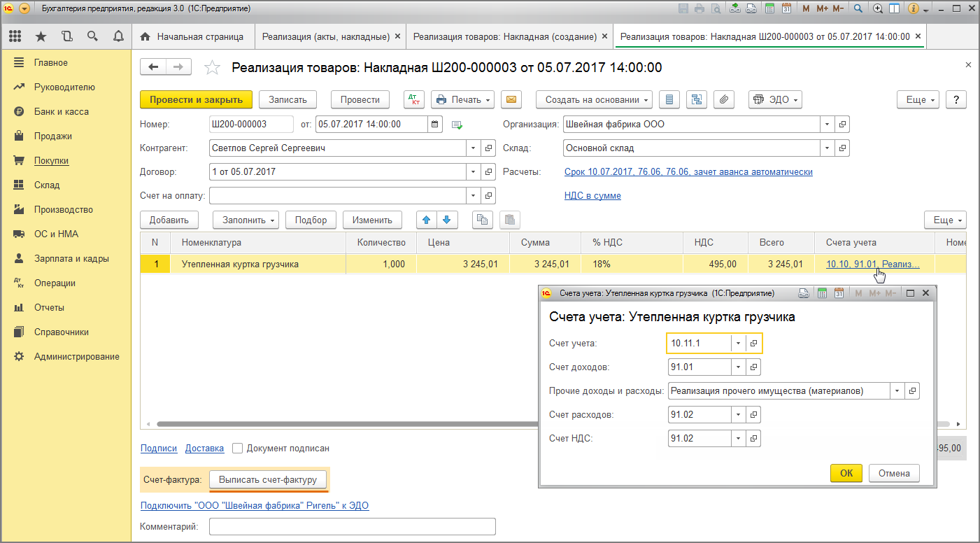Open the Расчеты terms link
The height and width of the screenshot is (543, 980).
[688, 172]
